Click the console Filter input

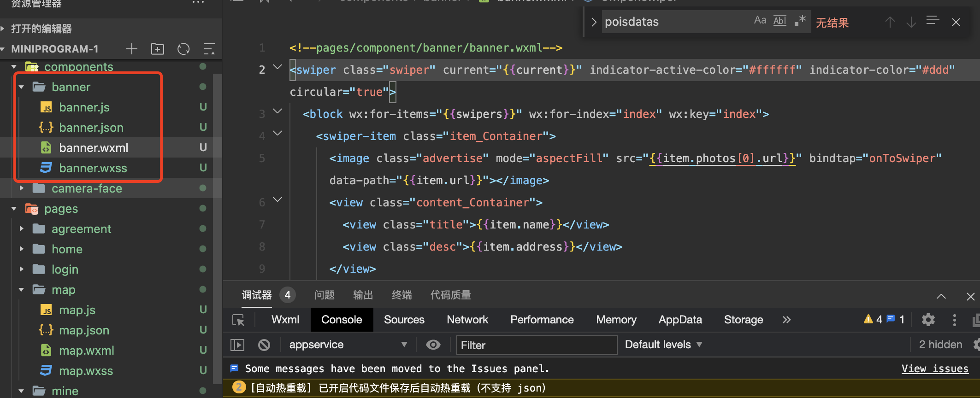pyautogui.click(x=537, y=345)
